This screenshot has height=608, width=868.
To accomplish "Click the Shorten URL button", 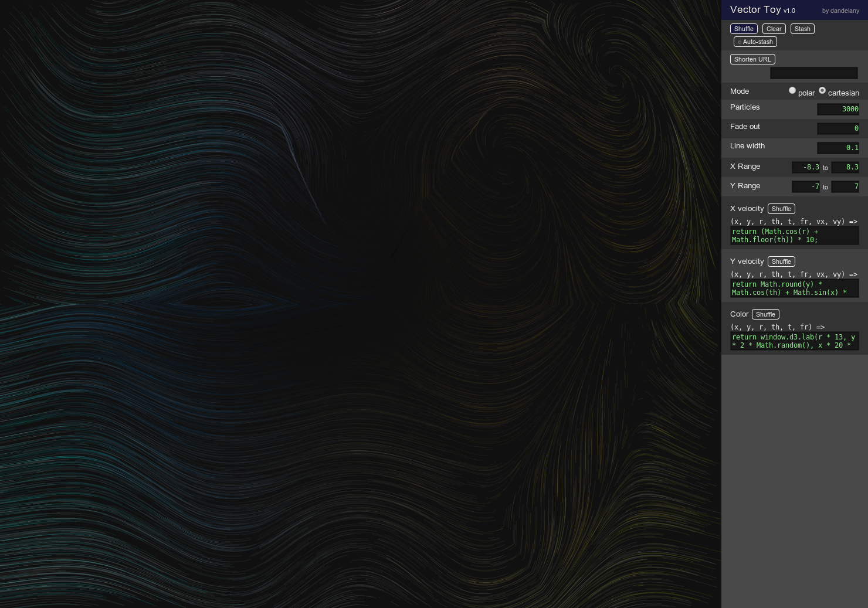I will pyautogui.click(x=752, y=59).
